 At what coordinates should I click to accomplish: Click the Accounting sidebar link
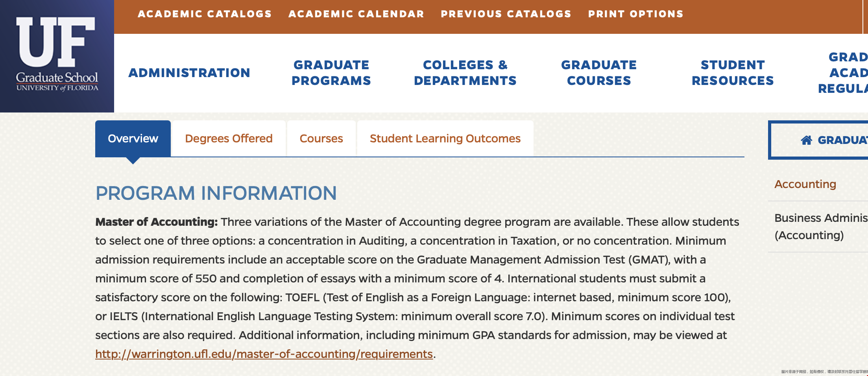point(805,184)
